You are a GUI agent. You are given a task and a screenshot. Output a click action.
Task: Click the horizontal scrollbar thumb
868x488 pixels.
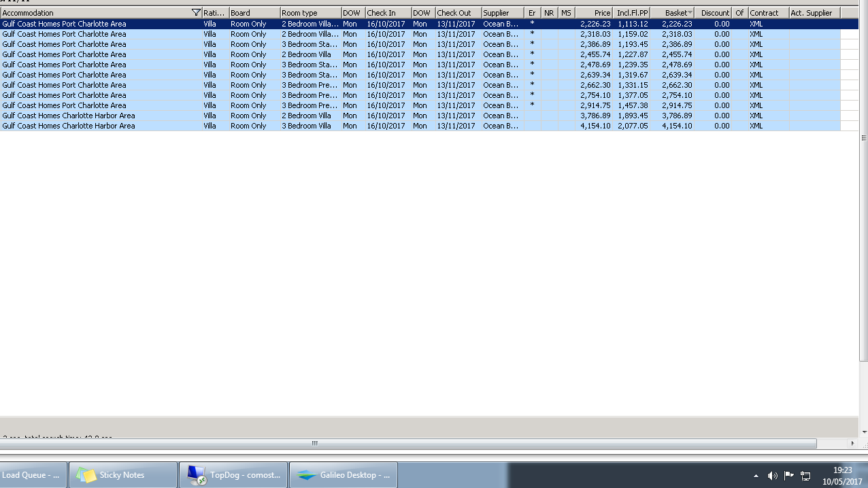coord(408,443)
